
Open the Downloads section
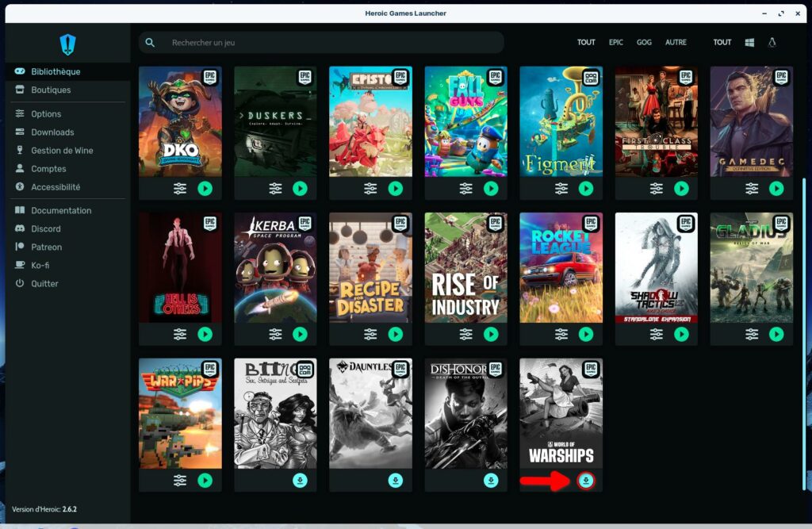pos(52,132)
